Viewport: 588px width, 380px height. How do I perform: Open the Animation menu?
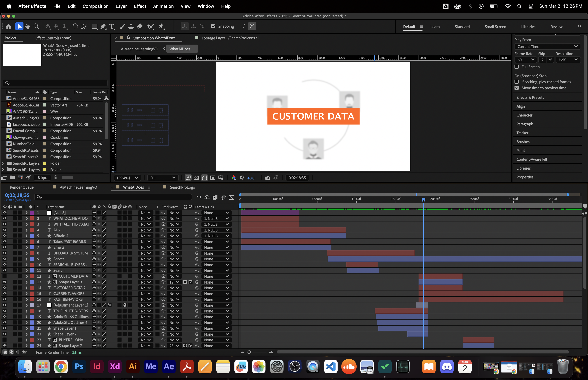pos(163,6)
